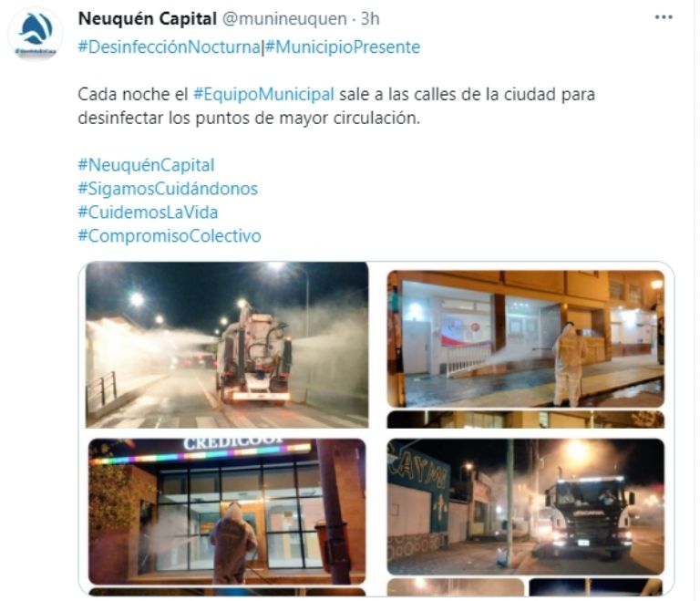View photo of spray truck on road

[x=227, y=345]
